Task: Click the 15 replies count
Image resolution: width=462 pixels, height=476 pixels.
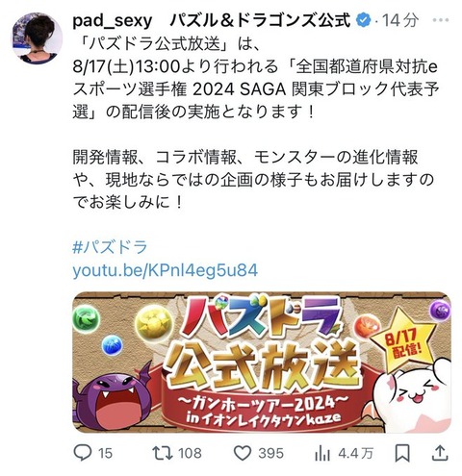Action: pyautogui.click(x=105, y=453)
